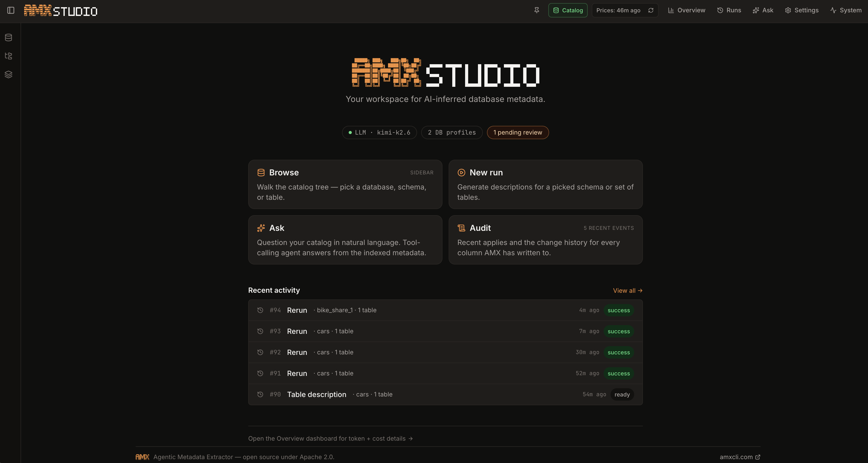Click the success badge on run #92
The height and width of the screenshot is (463, 868).
tap(619, 353)
